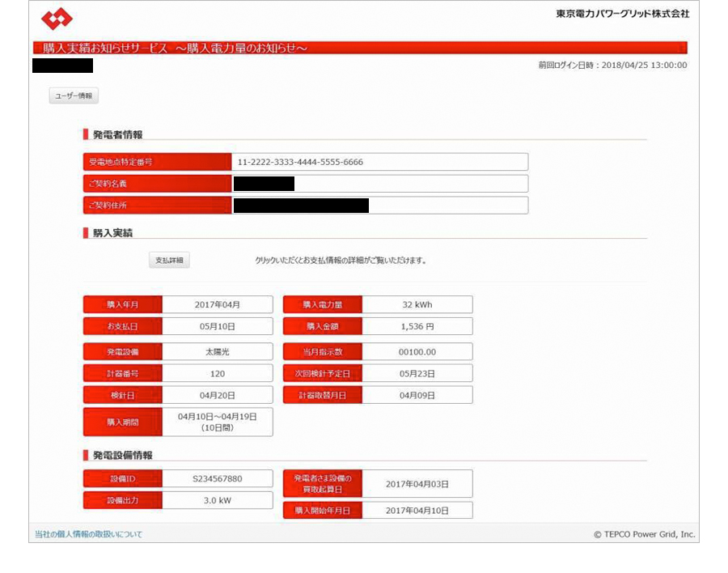Image resolution: width=728 pixels, height=573 pixels.
Task: Click the 次回検針予定日 value 05月23日
Action: click(x=417, y=374)
